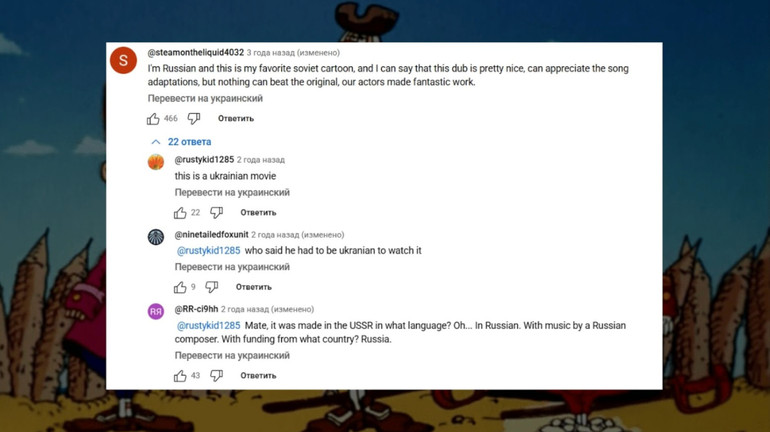Open the purple RR avatar profile

point(156,311)
